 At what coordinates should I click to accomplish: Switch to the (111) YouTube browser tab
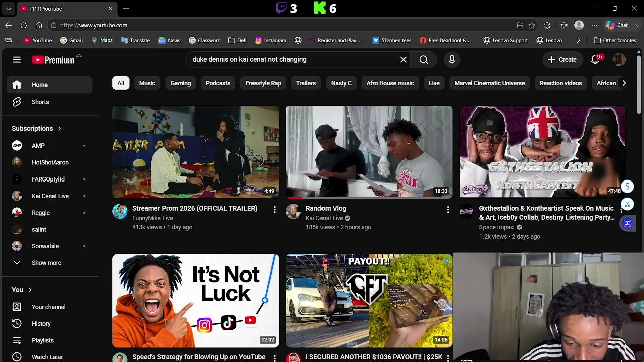pyautogui.click(x=67, y=9)
